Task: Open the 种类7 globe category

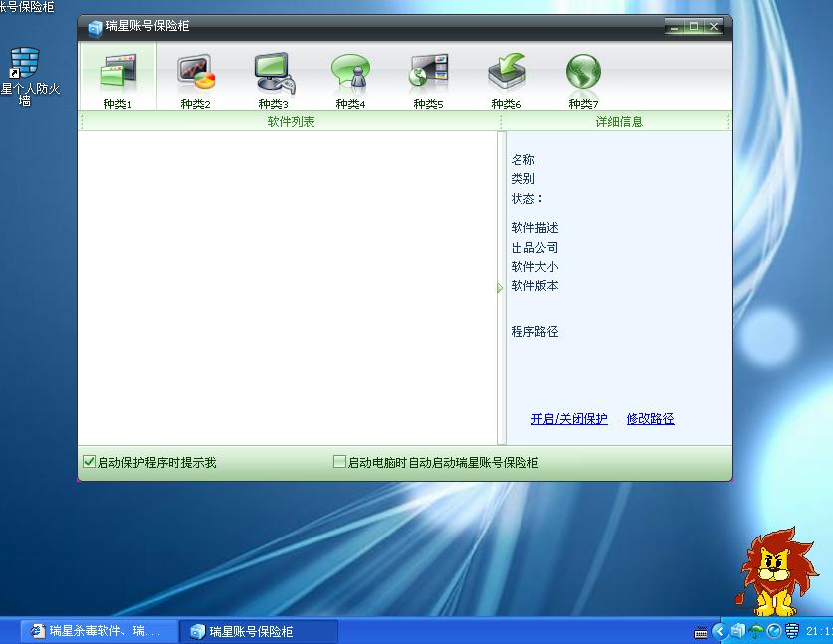Action: [583, 75]
